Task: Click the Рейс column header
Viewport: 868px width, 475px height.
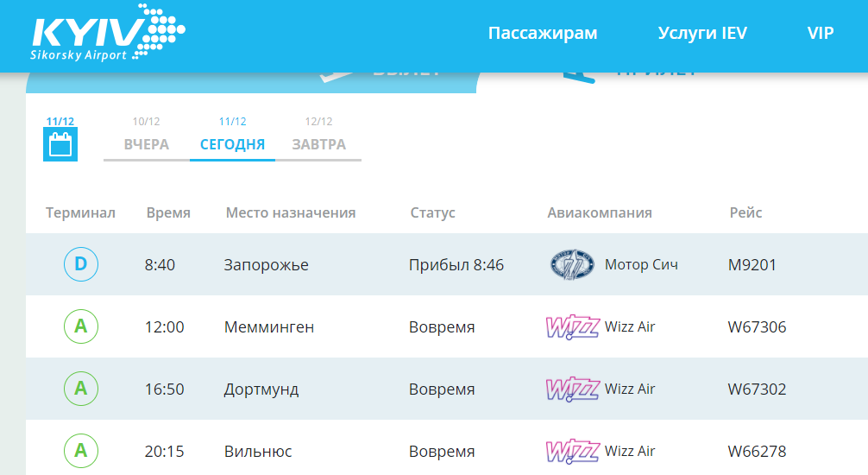Action: pyautogui.click(x=745, y=212)
